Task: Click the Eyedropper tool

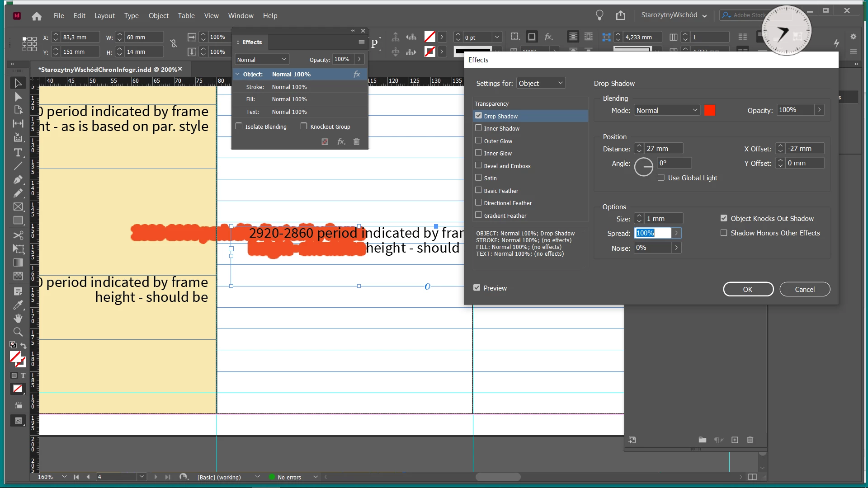Action: pyautogui.click(x=18, y=305)
